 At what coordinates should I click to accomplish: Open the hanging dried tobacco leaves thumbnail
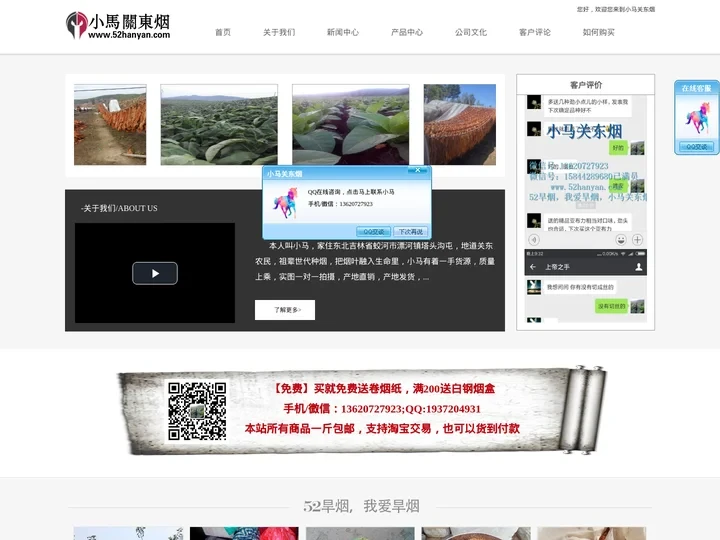tap(460, 125)
